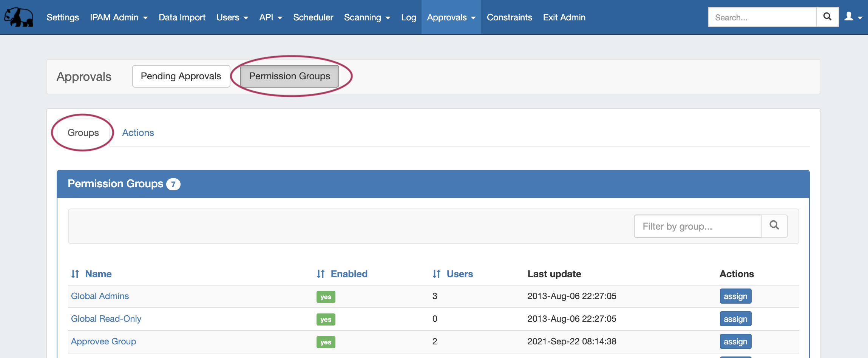
Task: Click the Pending Approvals button
Action: [x=181, y=76]
